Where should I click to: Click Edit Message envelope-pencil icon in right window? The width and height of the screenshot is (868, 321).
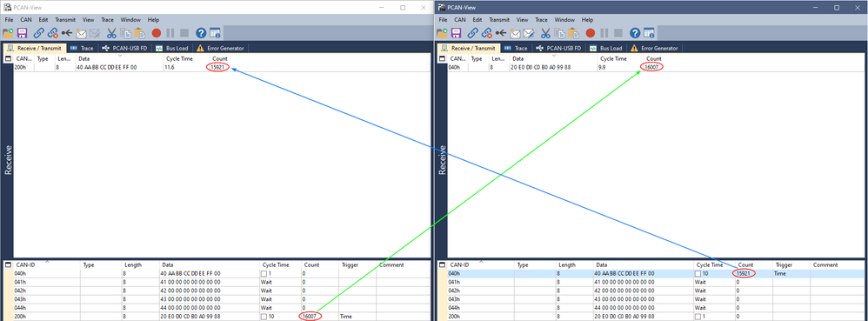[x=528, y=33]
